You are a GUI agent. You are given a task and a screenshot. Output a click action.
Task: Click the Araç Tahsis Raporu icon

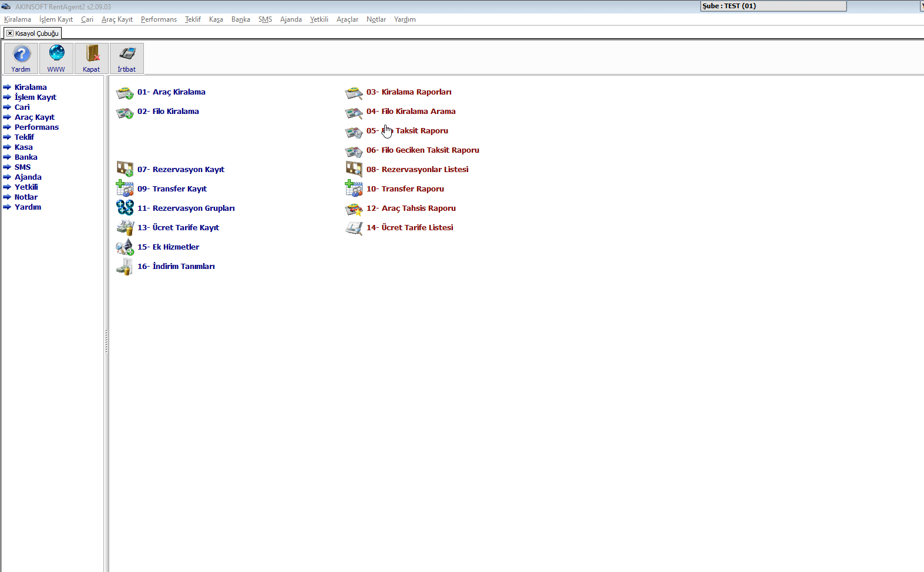(354, 208)
